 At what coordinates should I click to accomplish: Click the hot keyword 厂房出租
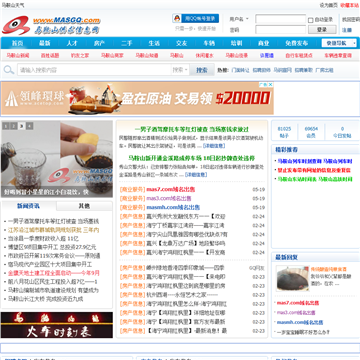(324, 70)
